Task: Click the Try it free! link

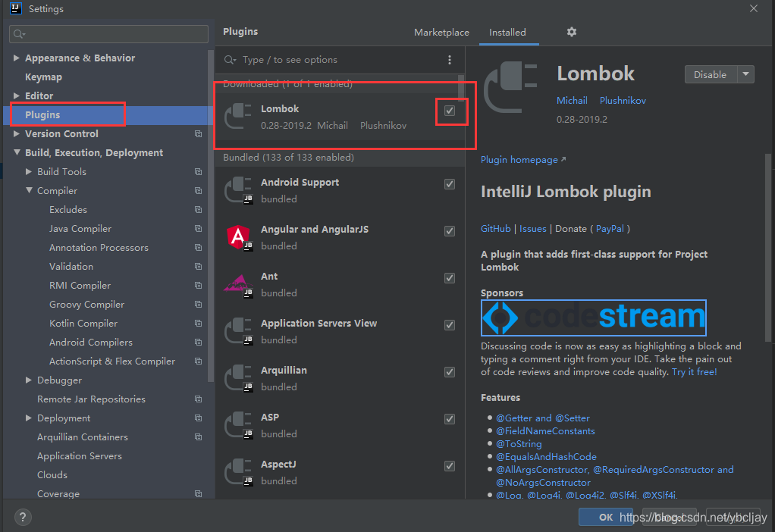Action: [x=694, y=372]
